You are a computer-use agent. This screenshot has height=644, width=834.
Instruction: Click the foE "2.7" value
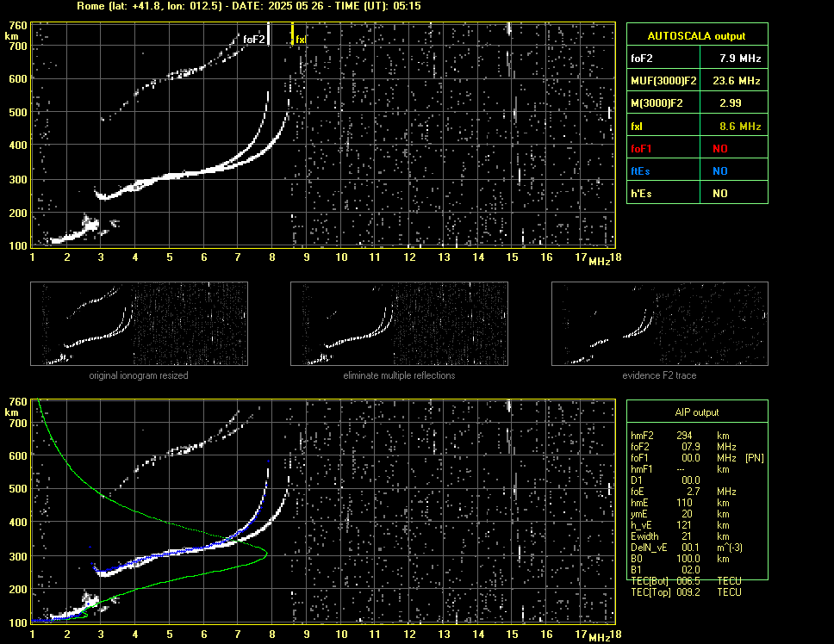[693, 492]
